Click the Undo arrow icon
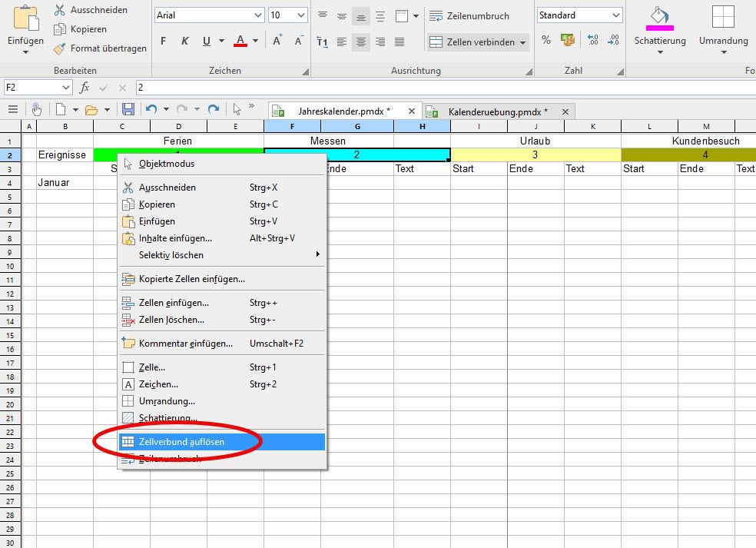756x548 pixels. 151,110
